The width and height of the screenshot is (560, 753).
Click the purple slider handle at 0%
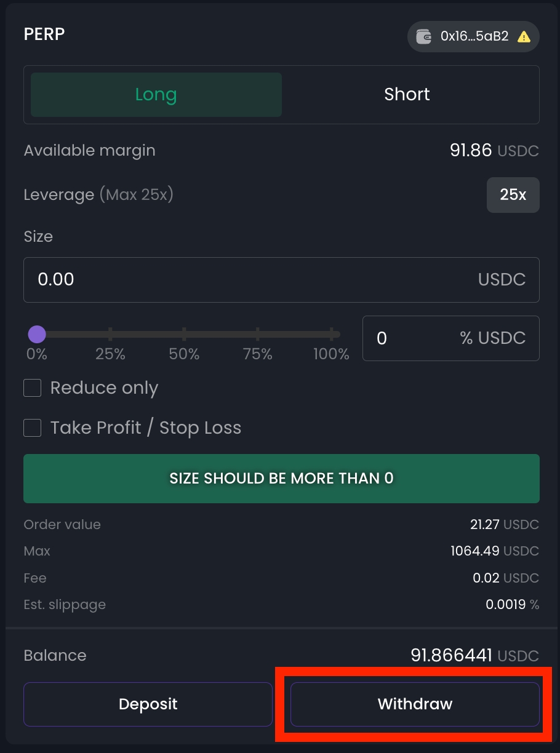click(x=37, y=335)
